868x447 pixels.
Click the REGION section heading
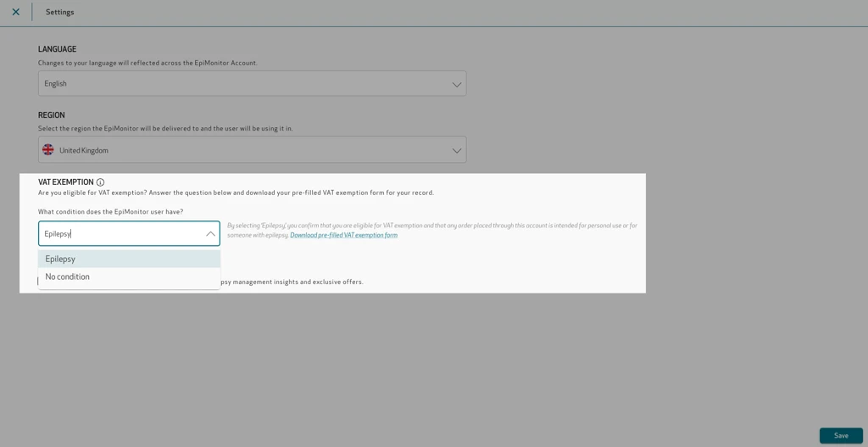(52, 115)
